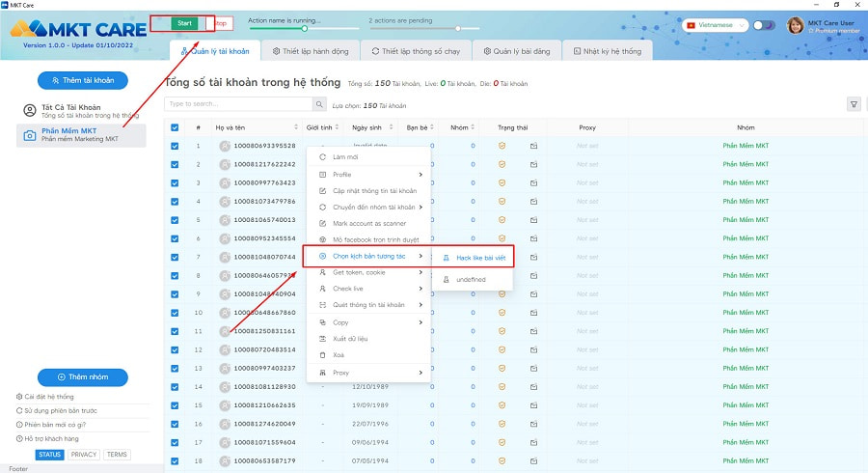Click the pending actions progress slider handle

click(x=458, y=28)
